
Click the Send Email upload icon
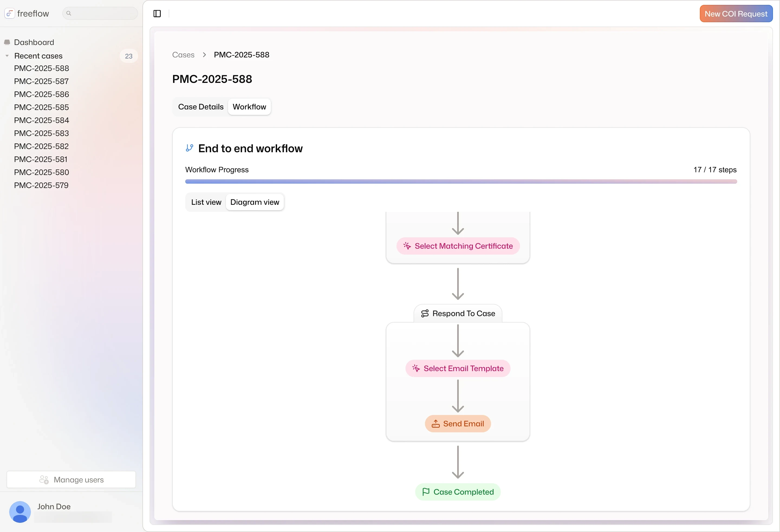436,424
